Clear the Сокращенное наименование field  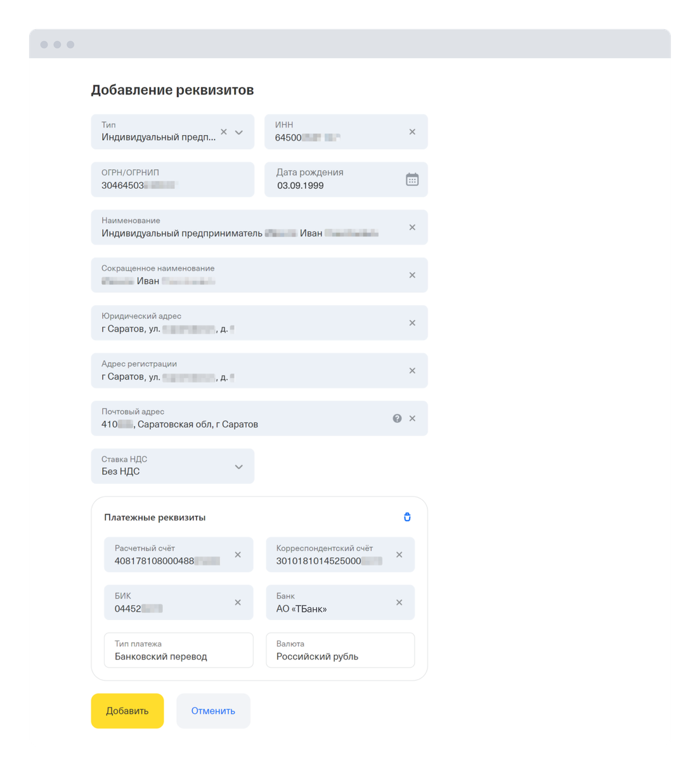[412, 275]
